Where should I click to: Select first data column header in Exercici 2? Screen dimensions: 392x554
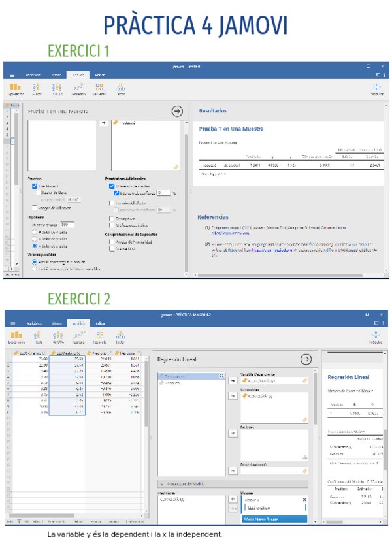pyautogui.click(x=31, y=353)
